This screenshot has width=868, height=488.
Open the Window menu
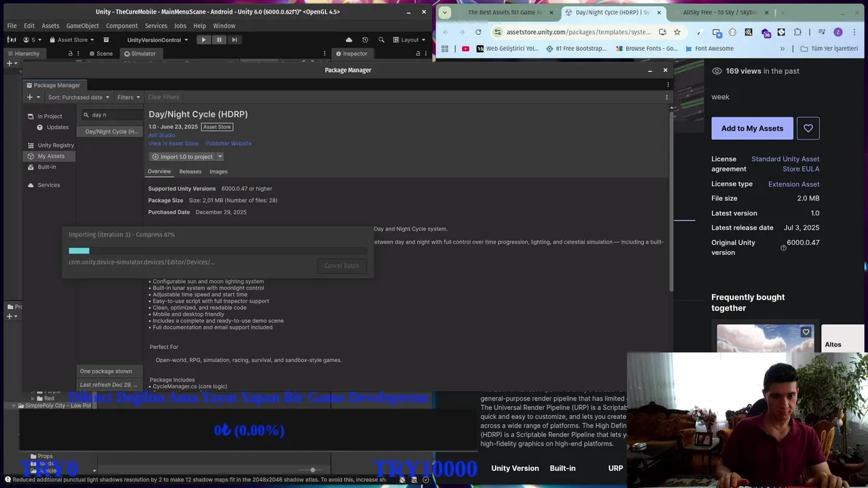coord(224,26)
